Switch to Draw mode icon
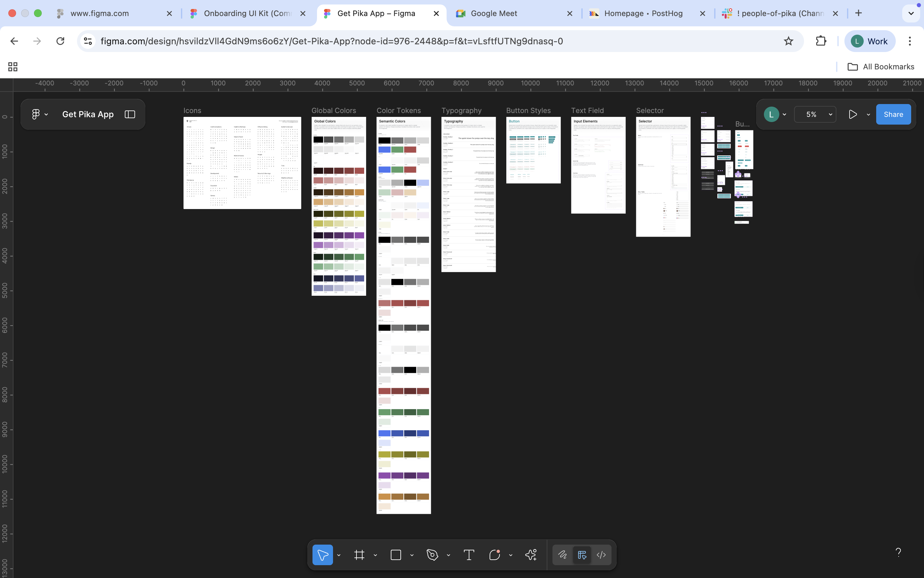 click(562, 555)
